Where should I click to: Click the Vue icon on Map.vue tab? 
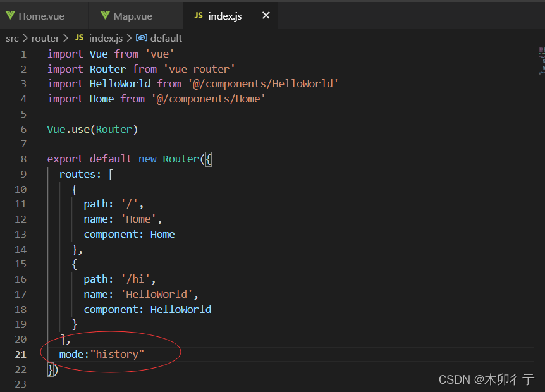coord(105,15)
